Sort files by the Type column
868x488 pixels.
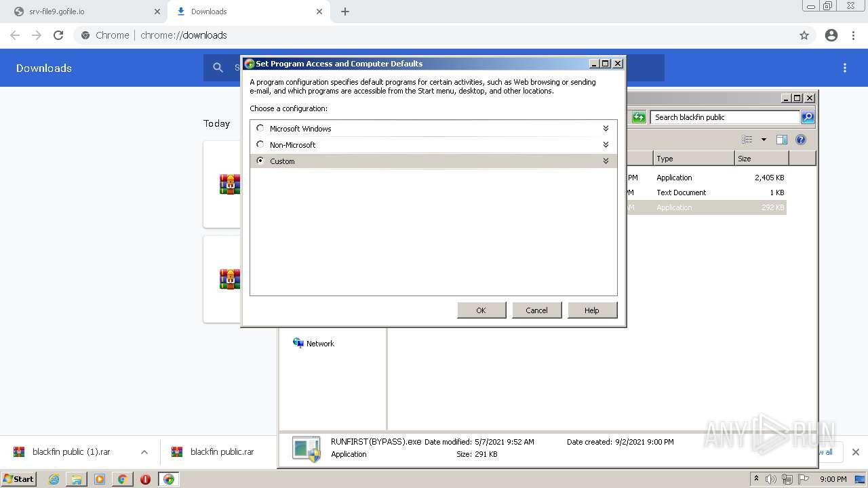tap(694, 159)
